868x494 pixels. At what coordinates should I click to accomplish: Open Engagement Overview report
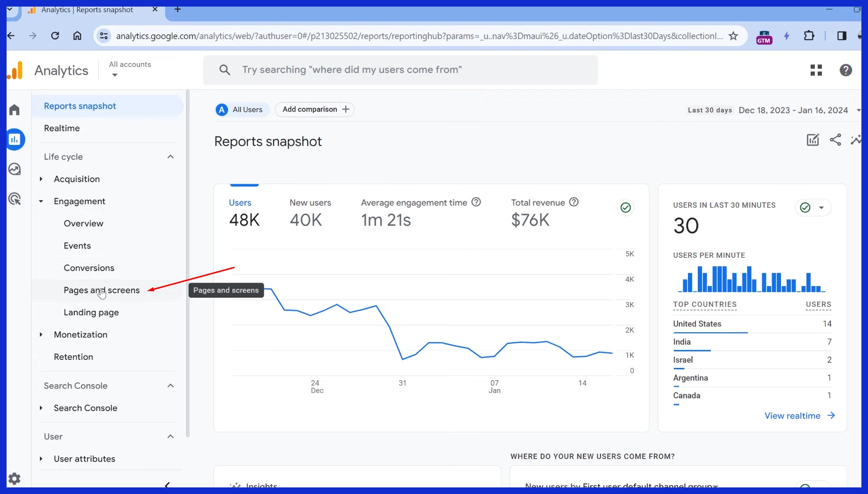click(83, 223)
